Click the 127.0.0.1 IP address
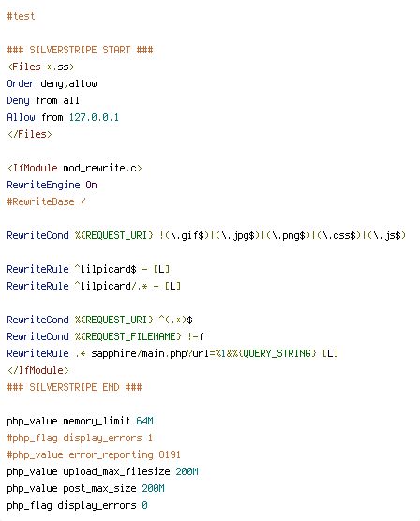 (94, 117)
